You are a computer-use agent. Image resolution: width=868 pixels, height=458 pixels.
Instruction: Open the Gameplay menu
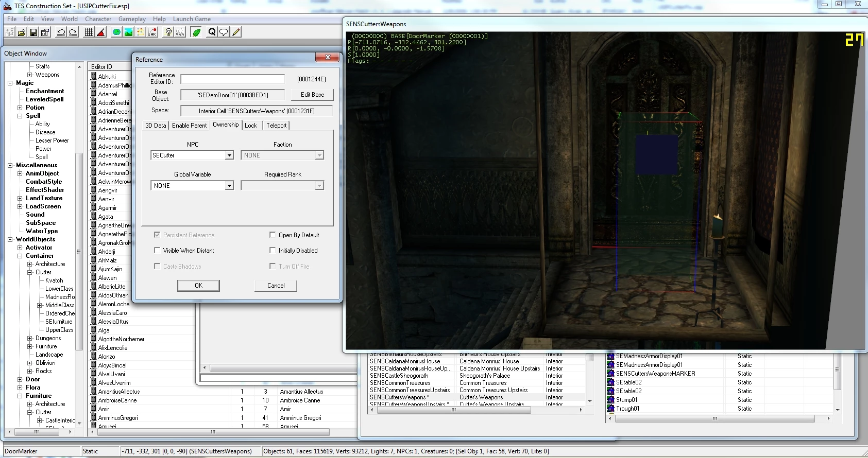pyautogui.click(x=132, y=19)
